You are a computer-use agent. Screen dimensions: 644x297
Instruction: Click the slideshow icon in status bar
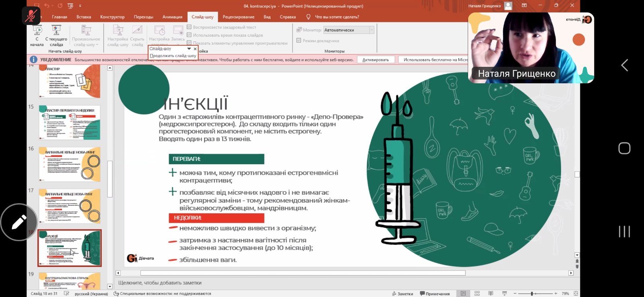pos(504,293)
